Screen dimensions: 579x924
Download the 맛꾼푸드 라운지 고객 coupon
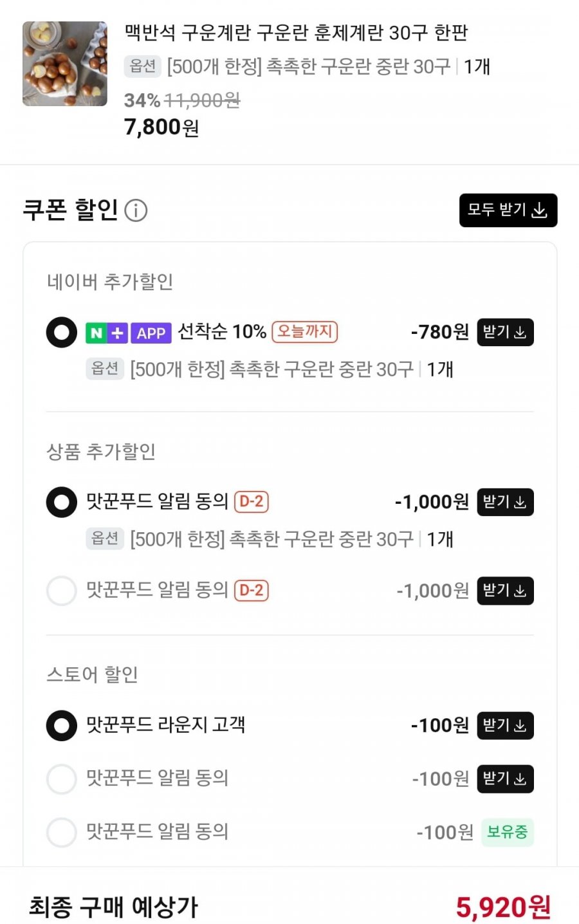pos(505,726)
